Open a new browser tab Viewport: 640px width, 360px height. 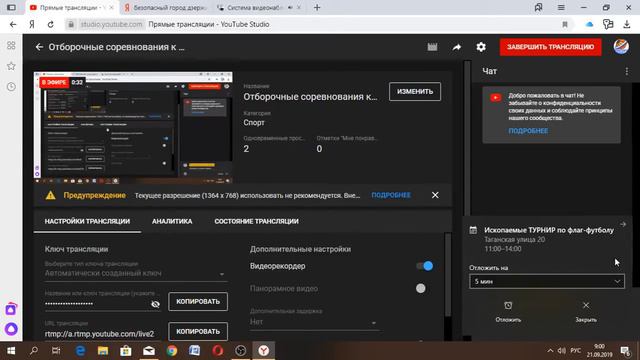click(317, 7)
